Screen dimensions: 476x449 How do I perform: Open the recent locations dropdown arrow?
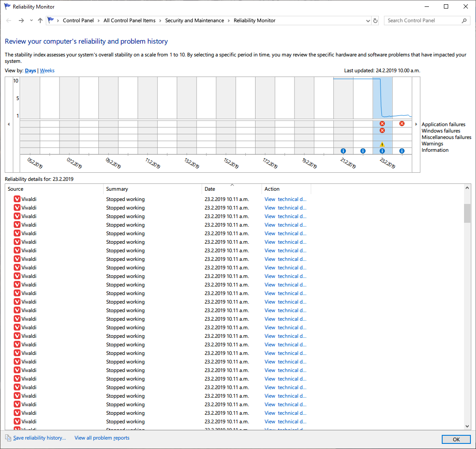(31, 21)
